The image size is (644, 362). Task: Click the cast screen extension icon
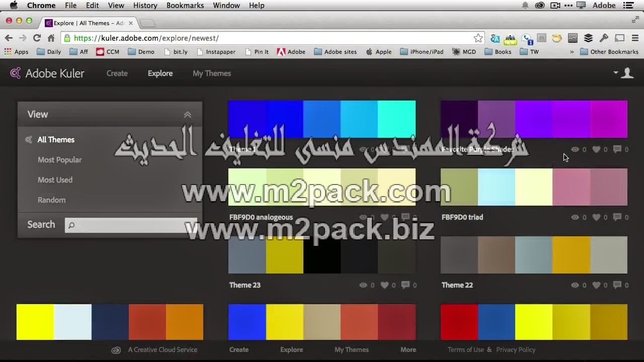coord(620,38)
